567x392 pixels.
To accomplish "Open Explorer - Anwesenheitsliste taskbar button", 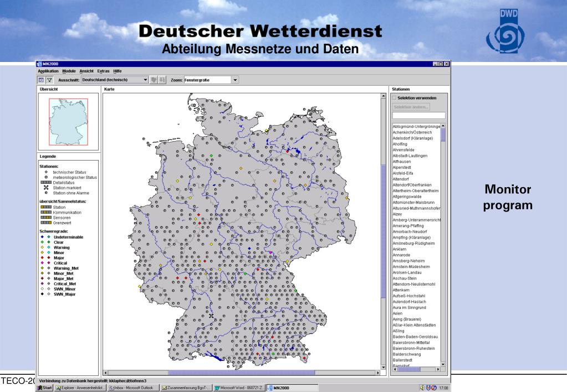I will (x=80, y=388).
